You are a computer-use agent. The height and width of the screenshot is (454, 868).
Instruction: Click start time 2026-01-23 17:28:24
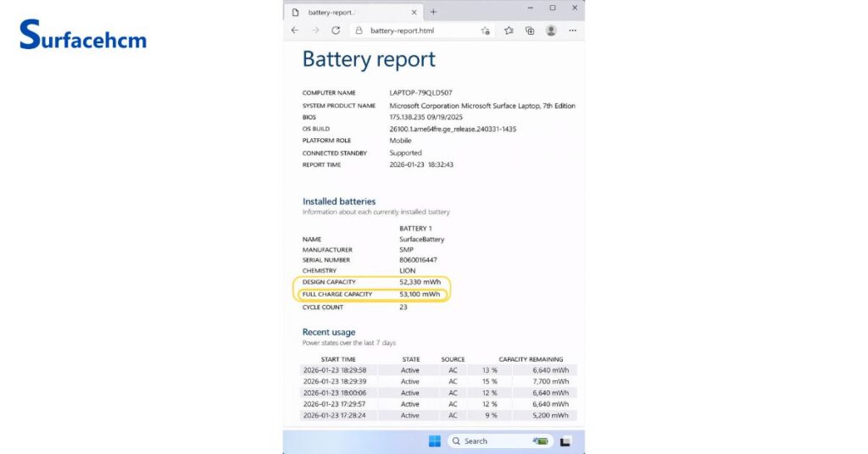click(334, 415)
